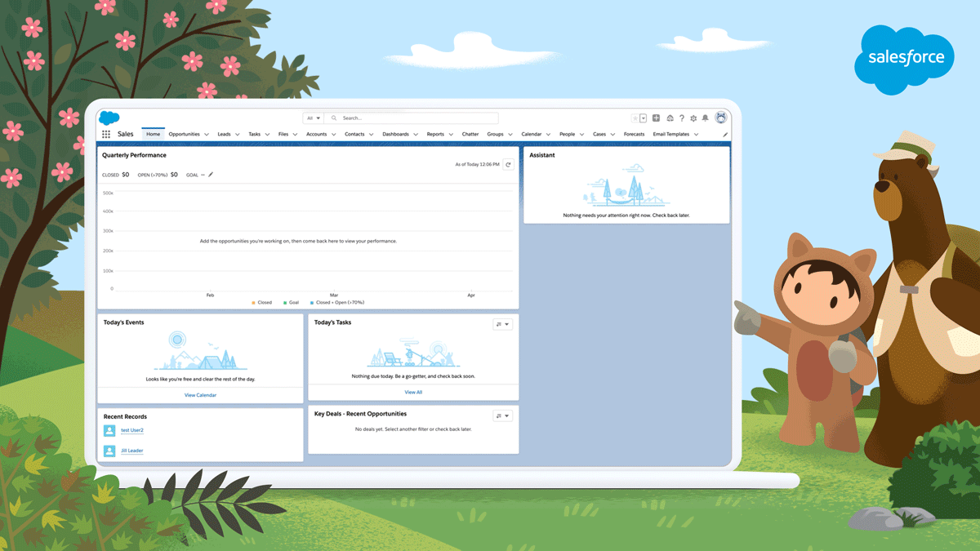The height and width of the screenshot is (551, 980).
Task: Open the Accounts tab
Action: click(x=316, y=134)
